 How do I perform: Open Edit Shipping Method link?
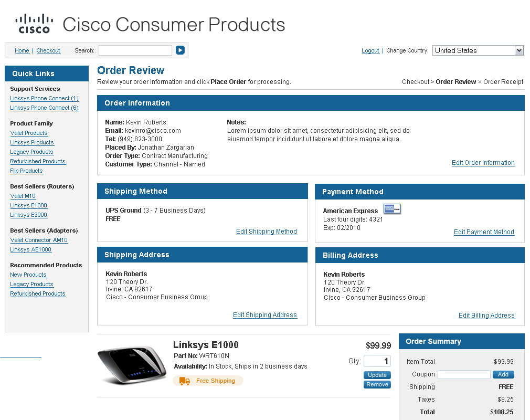pyautogui.click(x=267, y=232)
